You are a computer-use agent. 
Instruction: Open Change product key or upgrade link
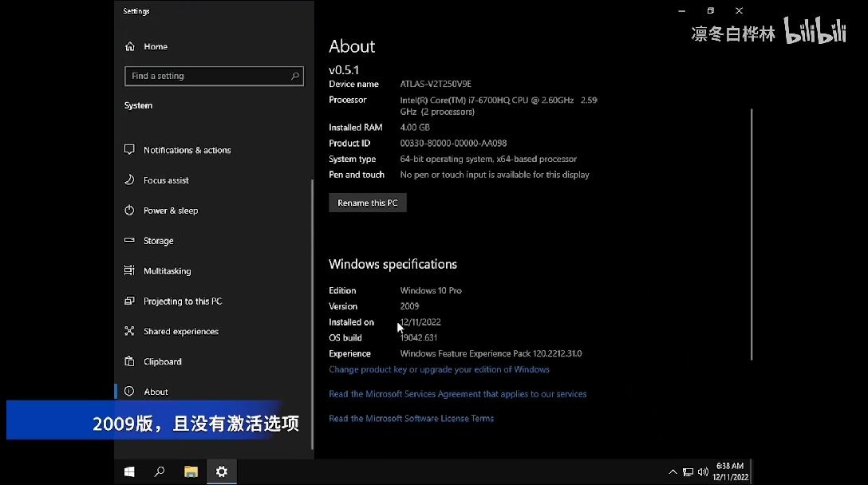coord(439,369)
